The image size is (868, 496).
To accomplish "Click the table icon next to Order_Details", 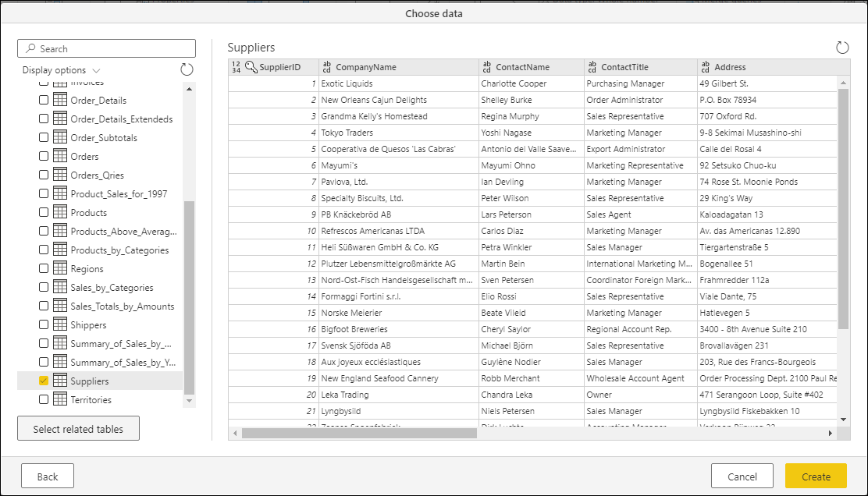I will click(60, 100).
